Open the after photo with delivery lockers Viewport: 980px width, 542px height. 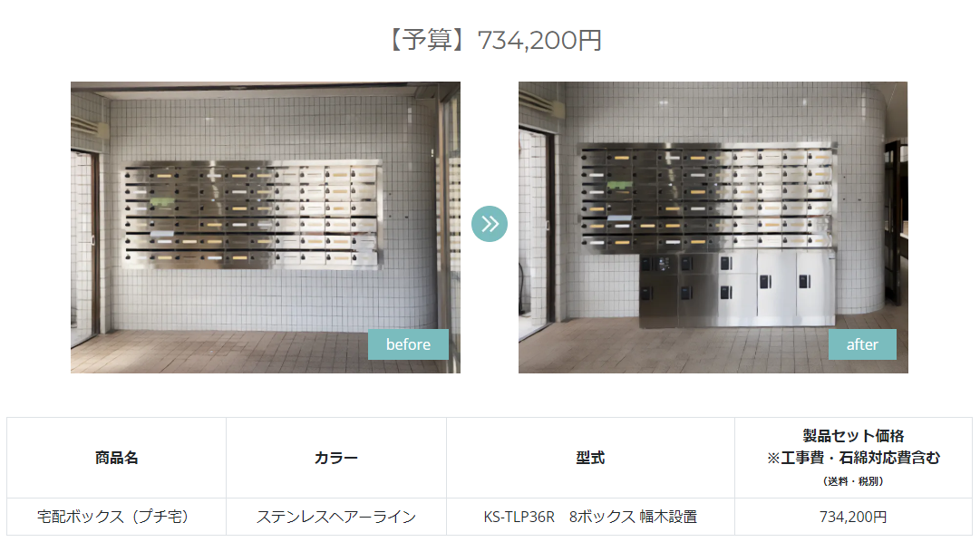[x=713, y=227]
